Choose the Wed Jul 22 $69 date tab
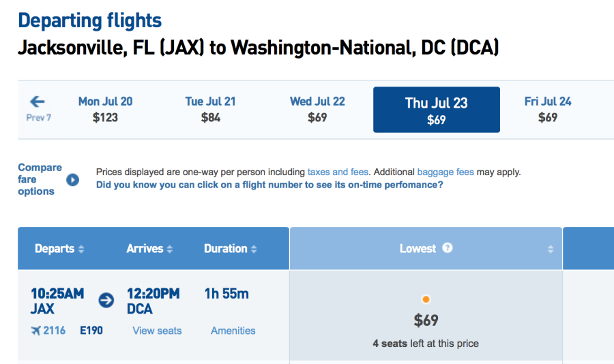The image size is (614, 364). 317,109
